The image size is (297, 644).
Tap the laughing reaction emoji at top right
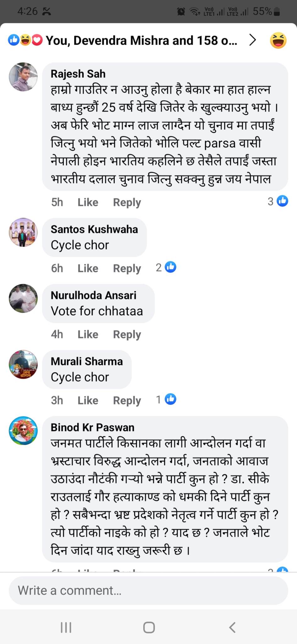(278, 40)
